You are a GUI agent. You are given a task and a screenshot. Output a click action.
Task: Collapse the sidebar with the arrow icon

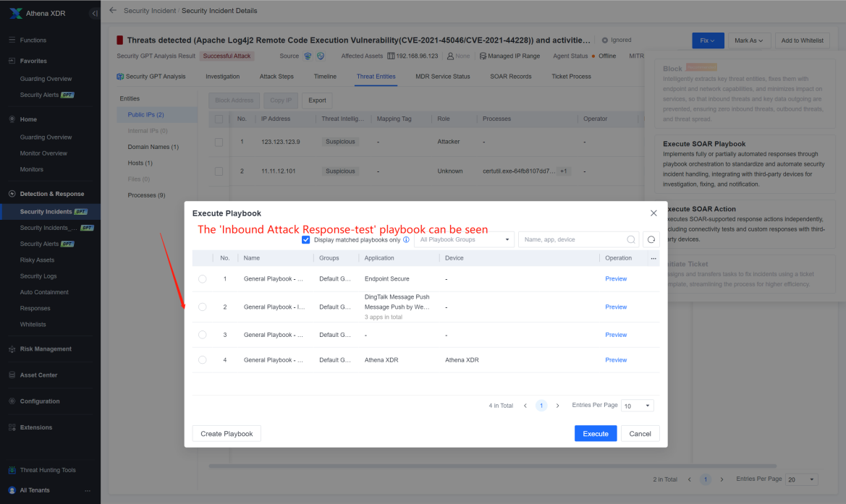pos(94,13)
